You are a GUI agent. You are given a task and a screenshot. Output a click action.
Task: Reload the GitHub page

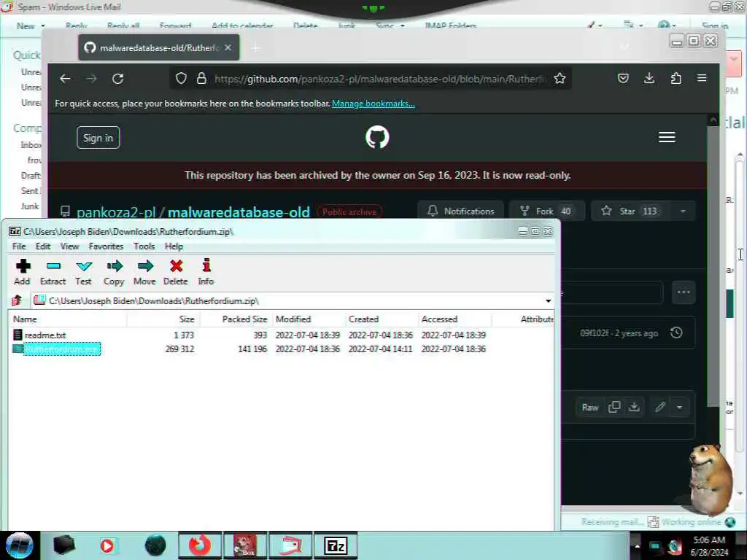pos(117,79)
